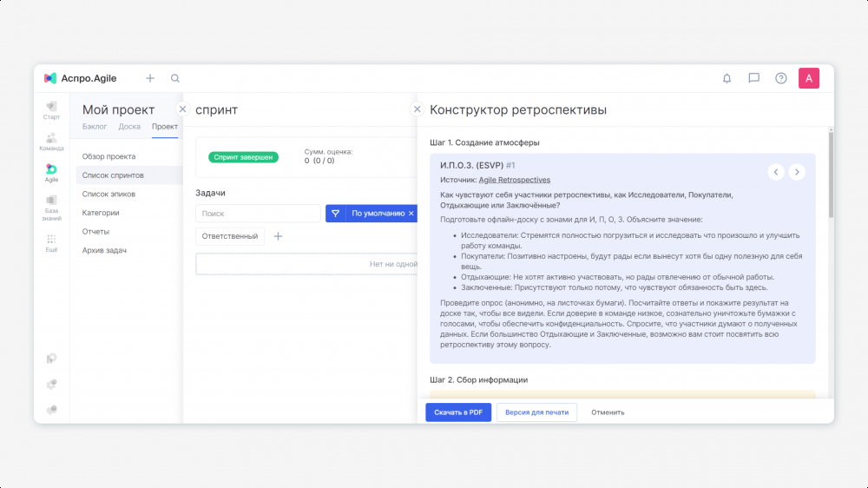Screen dimensions: 868x488
Task: Open the user avatar menu
Action: tap(809, 78)
